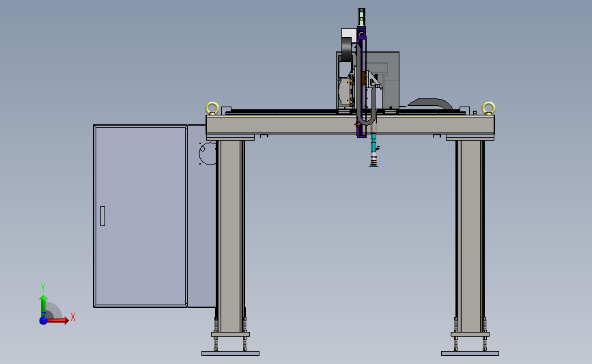Click the red X axis arrow of triad
The width and height of the screenshot is (592, 364).
click(x=58, y=320)
